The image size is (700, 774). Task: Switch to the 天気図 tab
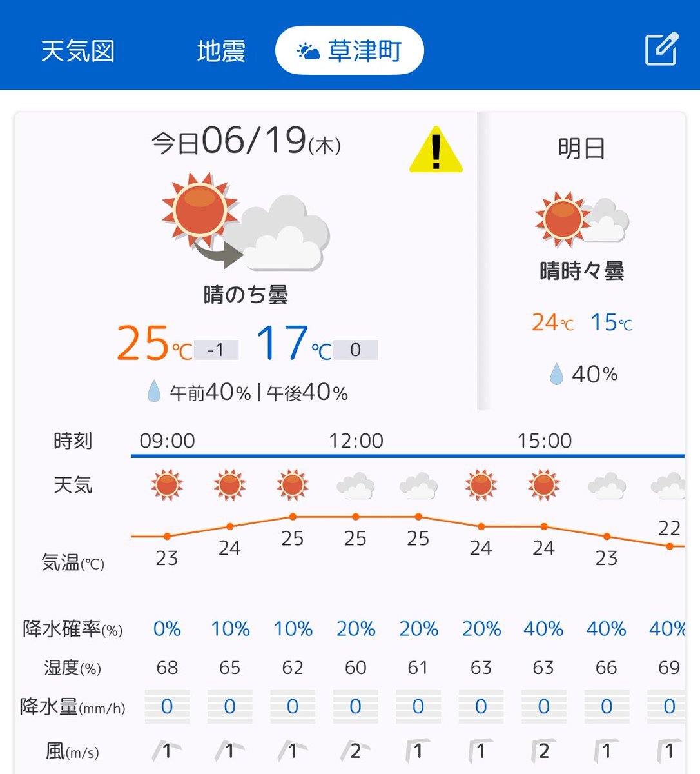point(78,51)
